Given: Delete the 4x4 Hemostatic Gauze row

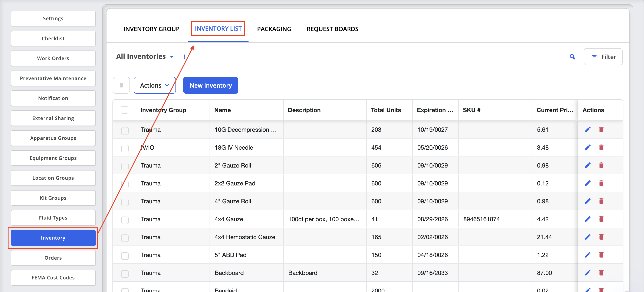Looking at the screenshot, I should [601, 237].
